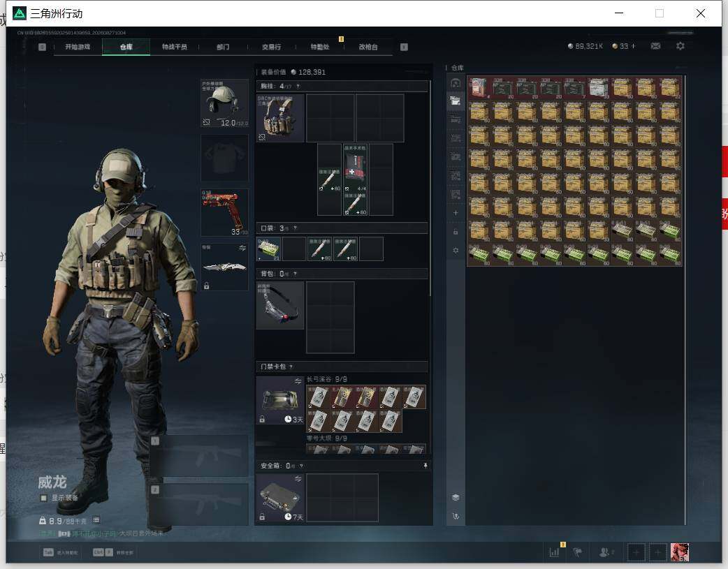Click the swap arrows on the secure container
The image size is (728, 569).
click(298, 478)
